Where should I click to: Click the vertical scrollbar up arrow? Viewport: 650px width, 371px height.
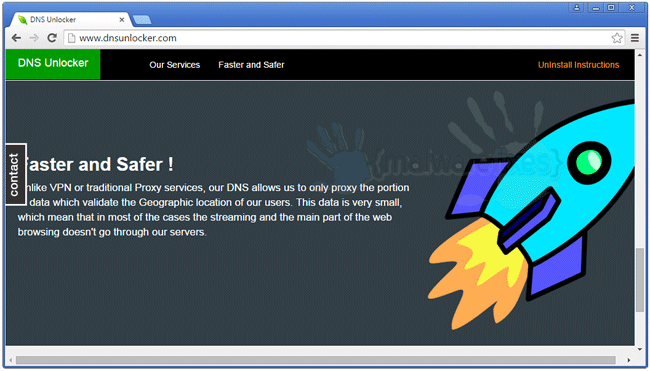click(x=640, y=54)
